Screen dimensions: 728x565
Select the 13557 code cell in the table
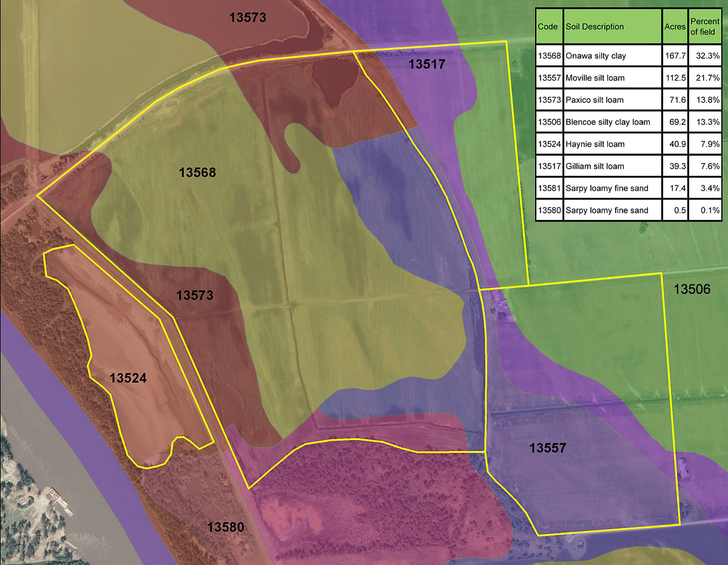549,78
